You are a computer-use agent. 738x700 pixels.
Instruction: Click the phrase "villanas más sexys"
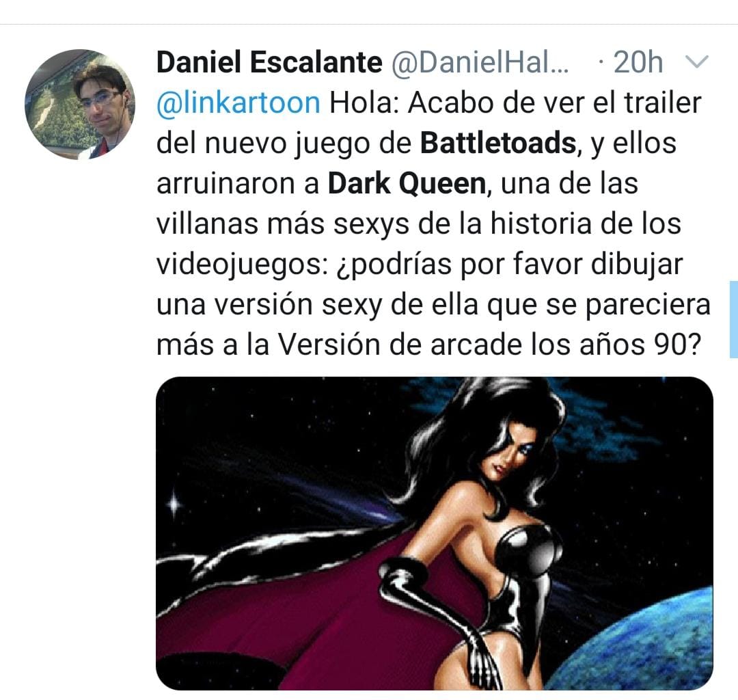coord(283,224)
